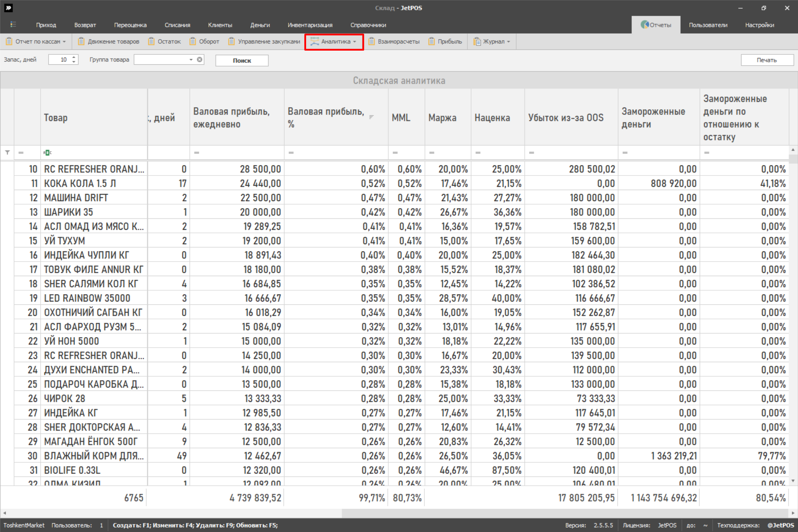Click the filter funnel icon in the filter row
Viewport: 798px width, 532px height.
click(x=7, y=153)
